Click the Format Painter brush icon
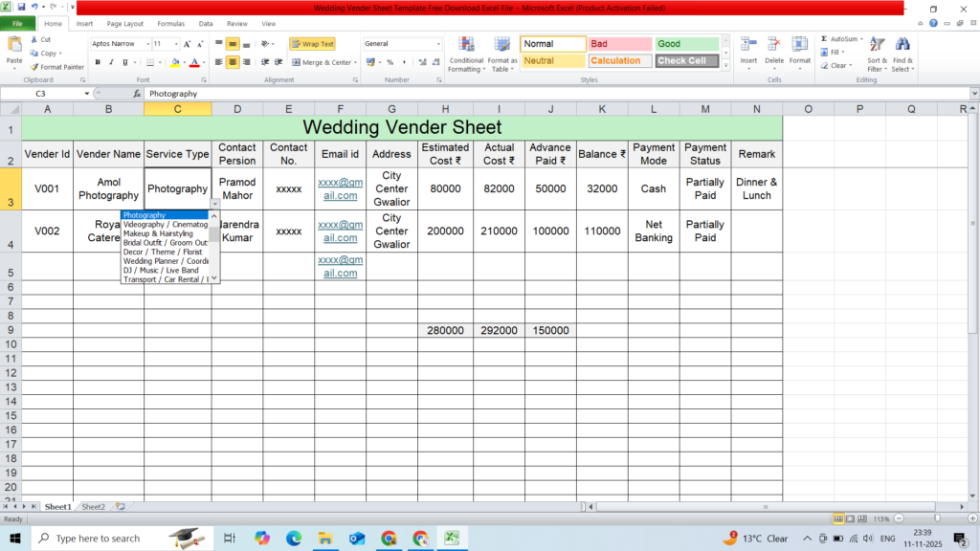The height and width of the screenshot is (551, 980). [x=34, y=67]
